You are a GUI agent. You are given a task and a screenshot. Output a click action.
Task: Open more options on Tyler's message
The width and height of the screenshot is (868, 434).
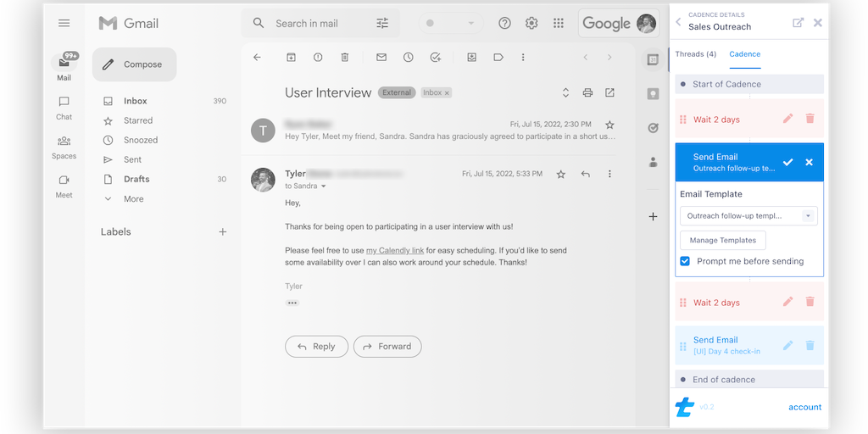(609, 174)
